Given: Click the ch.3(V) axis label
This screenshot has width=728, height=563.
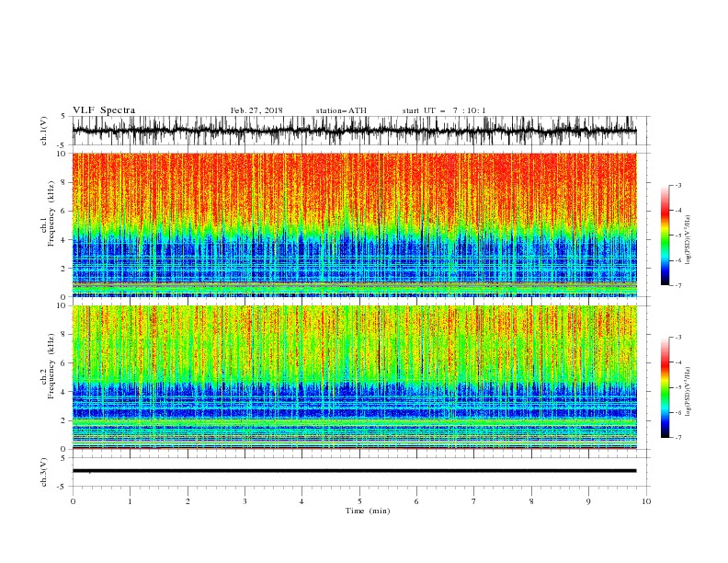Looking at the screenshot, I should coord(44,472).
